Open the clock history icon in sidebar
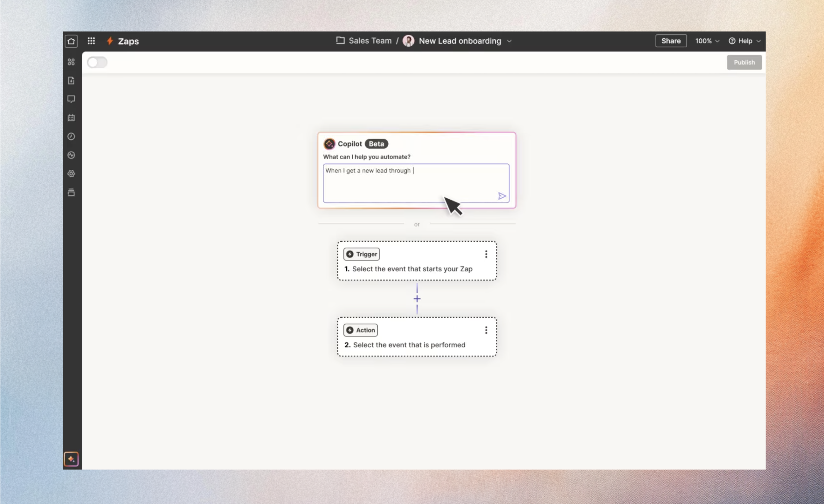The width and height of the screenshot is (824, 504). point(71,136)
